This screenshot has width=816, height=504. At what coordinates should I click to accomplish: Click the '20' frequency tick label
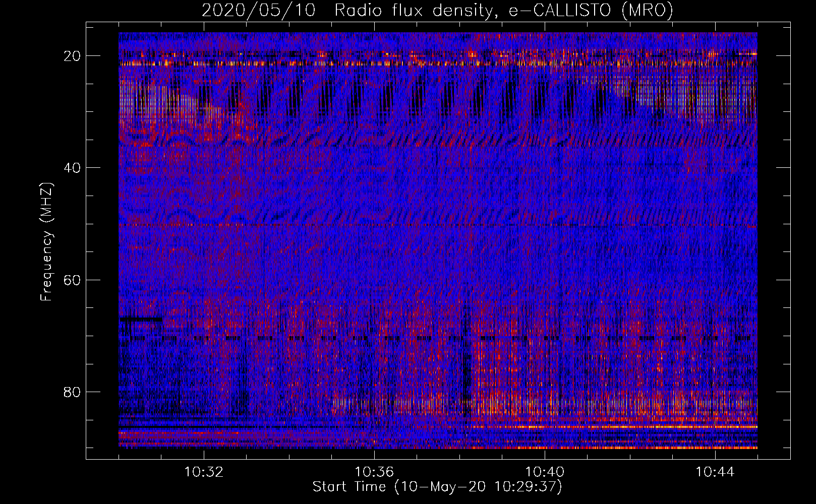72,56
